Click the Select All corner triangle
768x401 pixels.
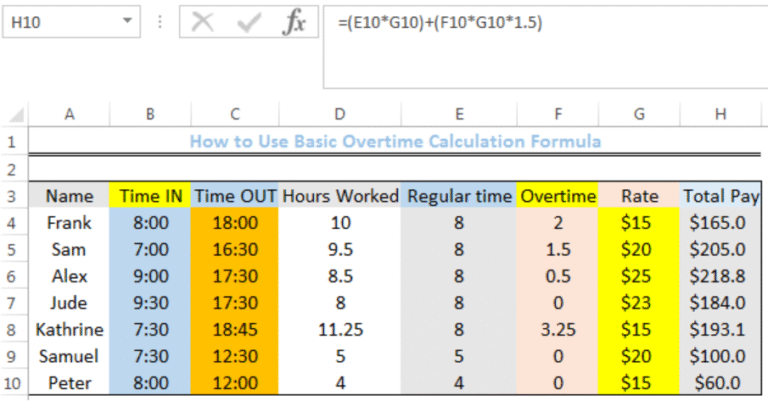16,115
